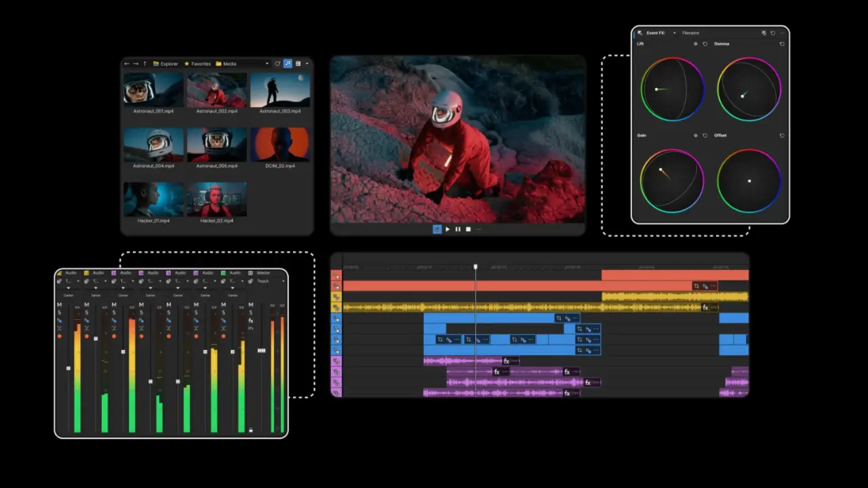The height and width of the screenshot is (488, 868).
Task: Click the Back navigation arrow in the media browser
Action: (x=126, y=63)
